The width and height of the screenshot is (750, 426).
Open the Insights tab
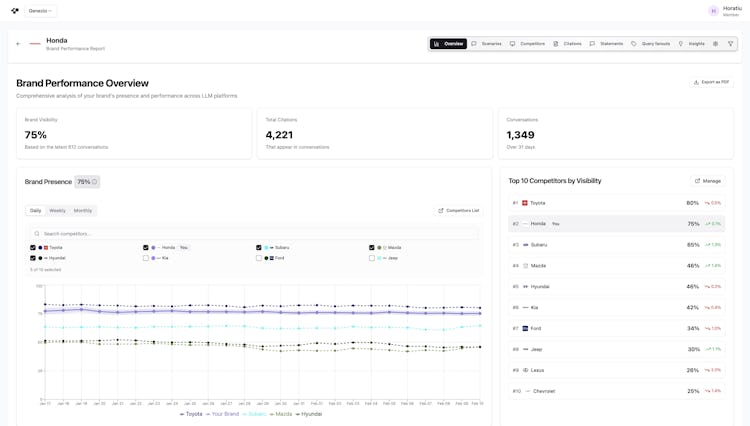[x=692, y=44]
